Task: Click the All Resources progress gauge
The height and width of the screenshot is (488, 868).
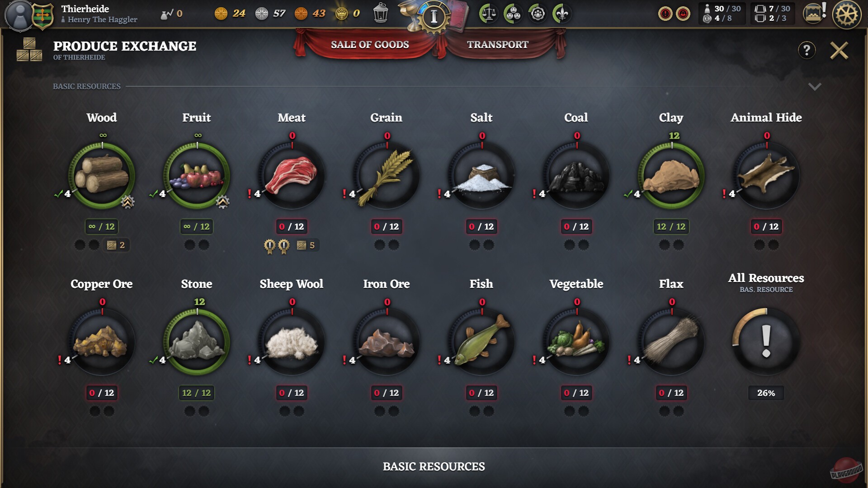Action: [x=766, y=341]
